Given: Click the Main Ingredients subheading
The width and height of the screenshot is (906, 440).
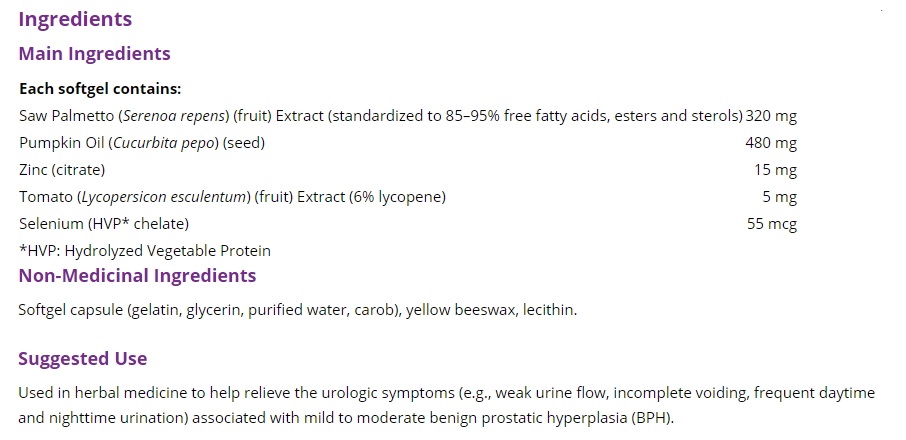Looking at the screenshot, I should pos(94,54).
